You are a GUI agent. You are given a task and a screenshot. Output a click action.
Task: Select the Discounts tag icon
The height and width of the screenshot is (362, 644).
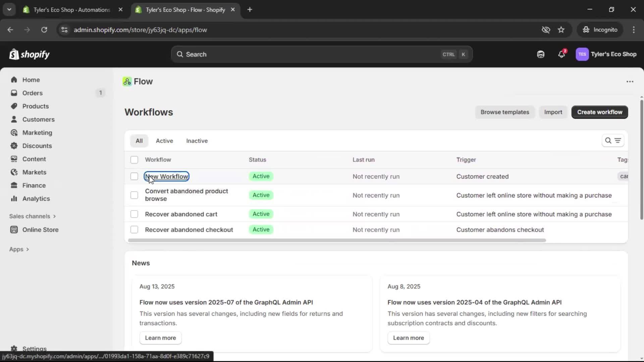pyautogui.click(x=14, y=146)
